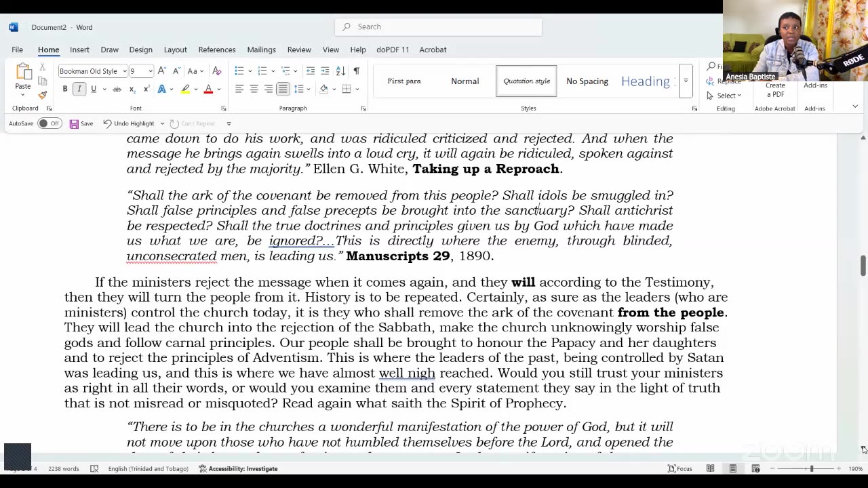Go to the References tab

pos(217,49)
